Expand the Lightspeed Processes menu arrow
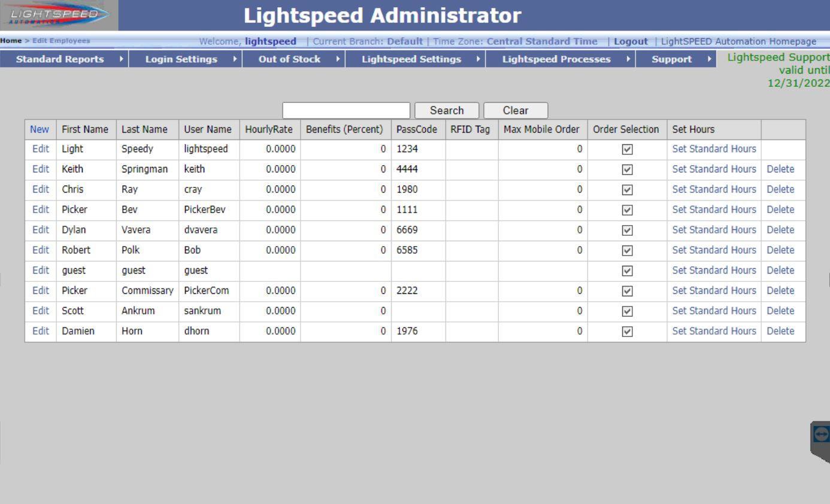 click(628, 59)
